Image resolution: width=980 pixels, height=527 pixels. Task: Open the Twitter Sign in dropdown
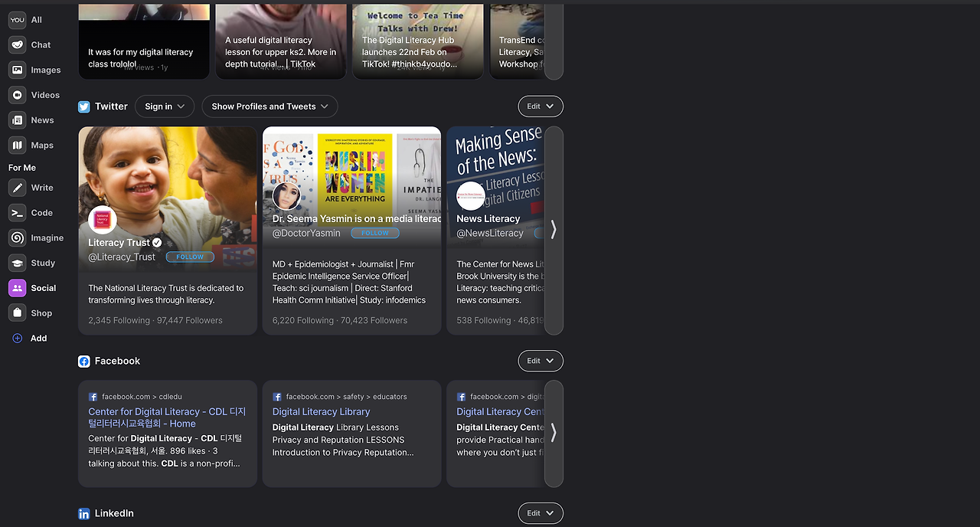(x=165, y=106)
